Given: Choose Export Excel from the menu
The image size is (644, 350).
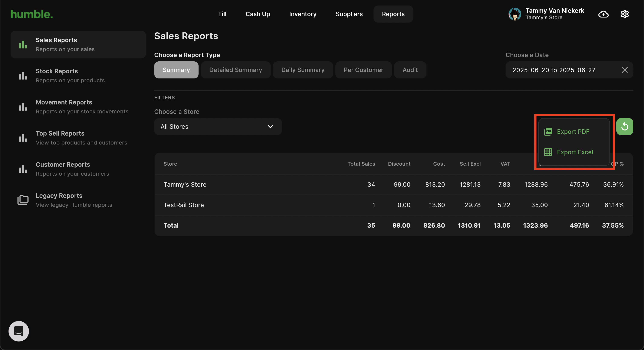Looking at the screenshot, I should click(x=574, y=152).
